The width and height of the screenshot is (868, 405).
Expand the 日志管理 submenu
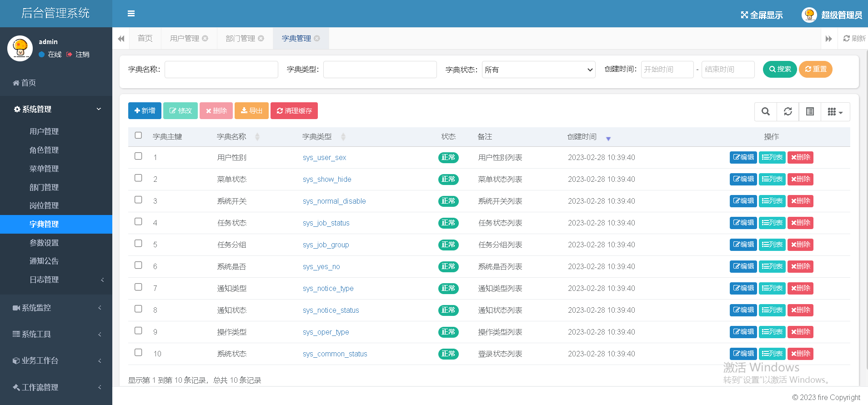(56, 280)
